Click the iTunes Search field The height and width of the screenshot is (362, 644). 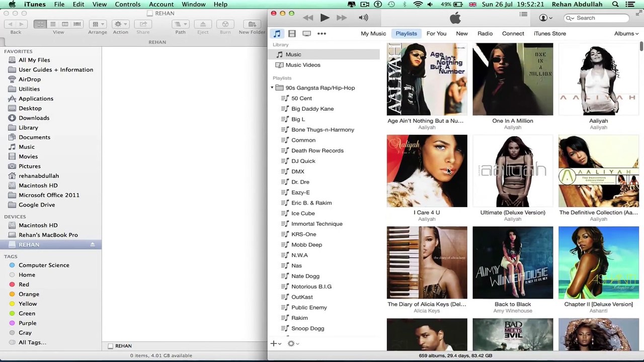(597, 18)
